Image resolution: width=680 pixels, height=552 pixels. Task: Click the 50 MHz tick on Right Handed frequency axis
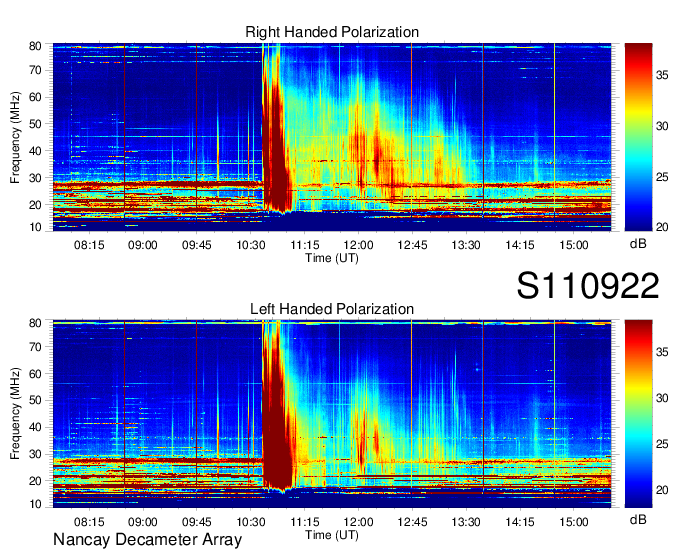click(x=35, y=124)
